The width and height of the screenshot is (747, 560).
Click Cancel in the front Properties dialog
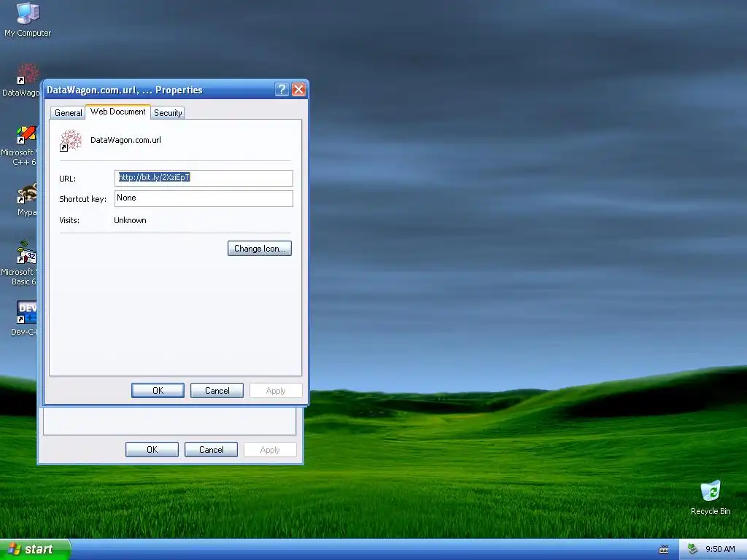coord(217,391)
